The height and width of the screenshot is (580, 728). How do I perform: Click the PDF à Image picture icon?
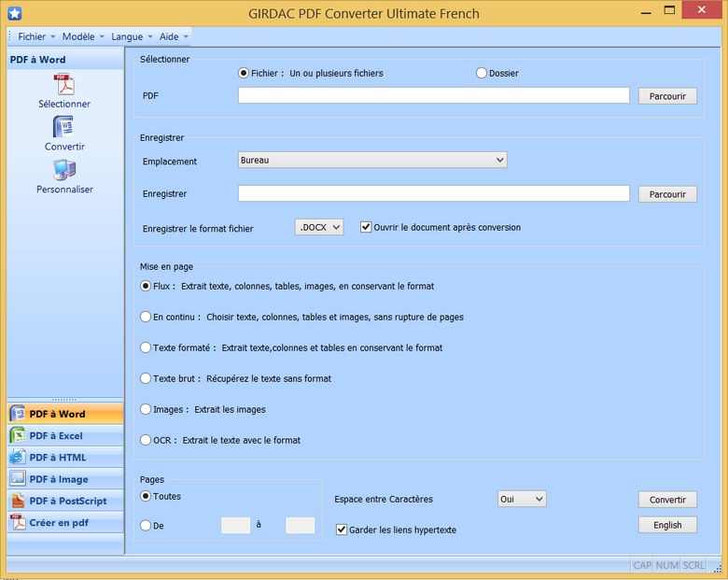(x=18, y=479)
